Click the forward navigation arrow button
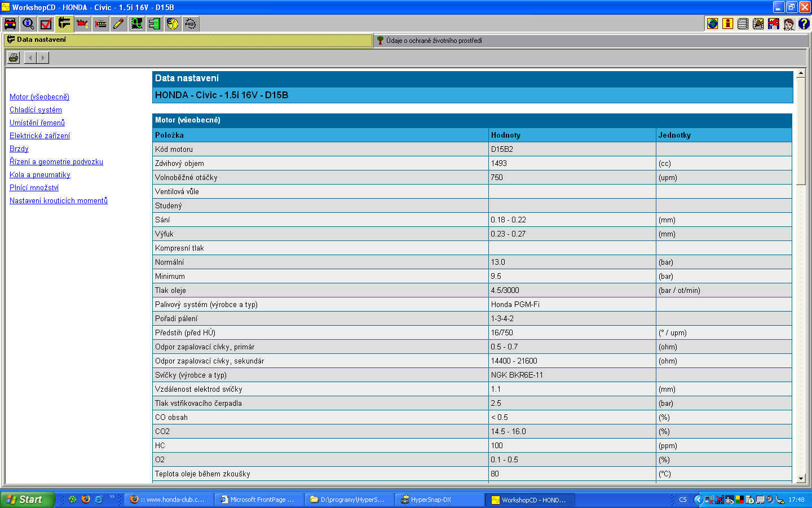The width and height of the screenshot is (812, 508). [x=43, y=58]
